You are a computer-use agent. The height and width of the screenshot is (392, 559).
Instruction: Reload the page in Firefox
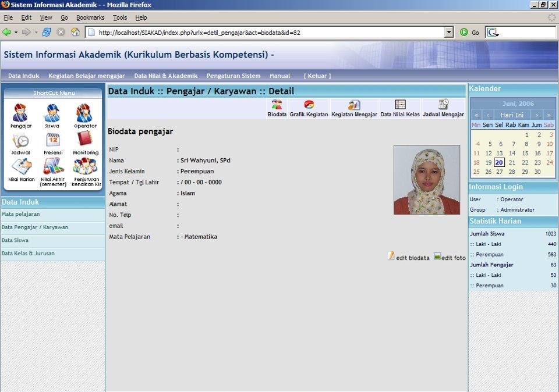(47, 31)
